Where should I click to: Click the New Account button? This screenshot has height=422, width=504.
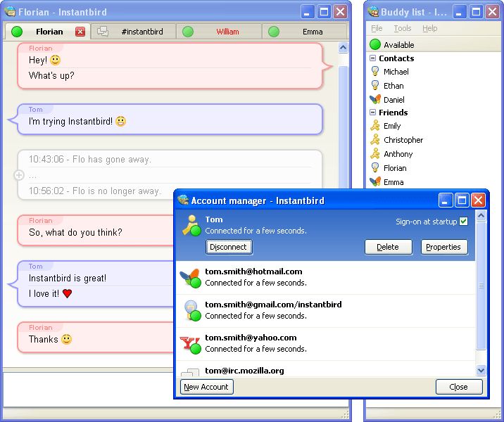206,387
